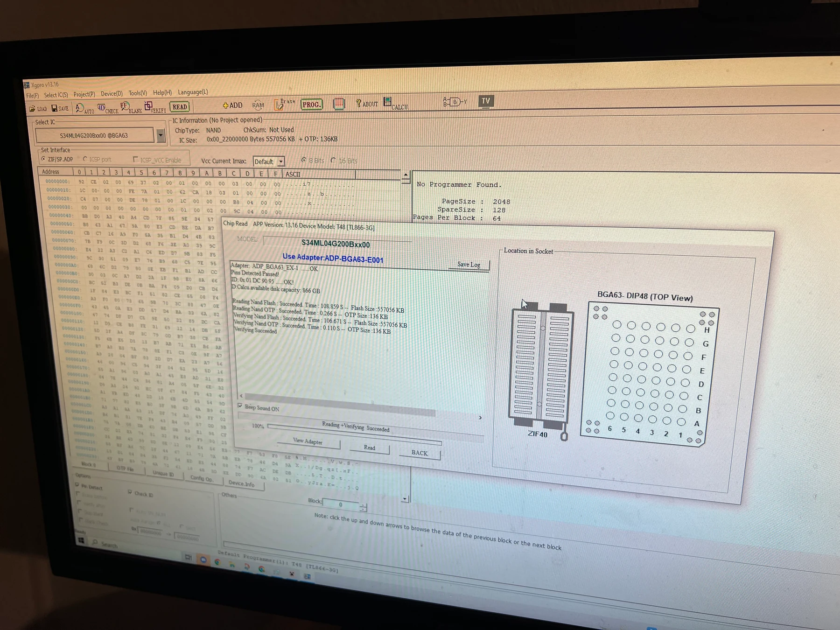Open the Language(L) menu

click(193, 92)
